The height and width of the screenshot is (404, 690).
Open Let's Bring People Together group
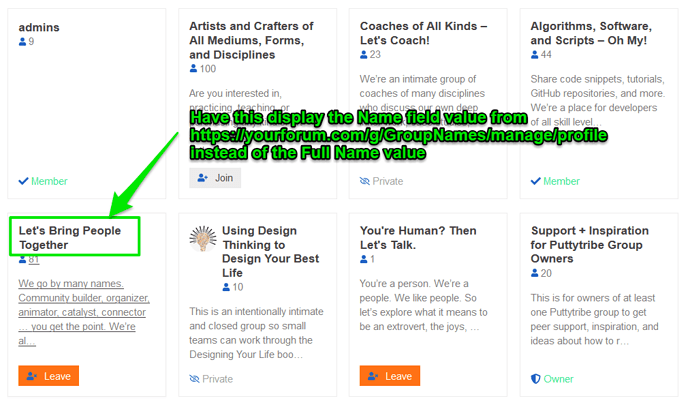pos(70,238)
